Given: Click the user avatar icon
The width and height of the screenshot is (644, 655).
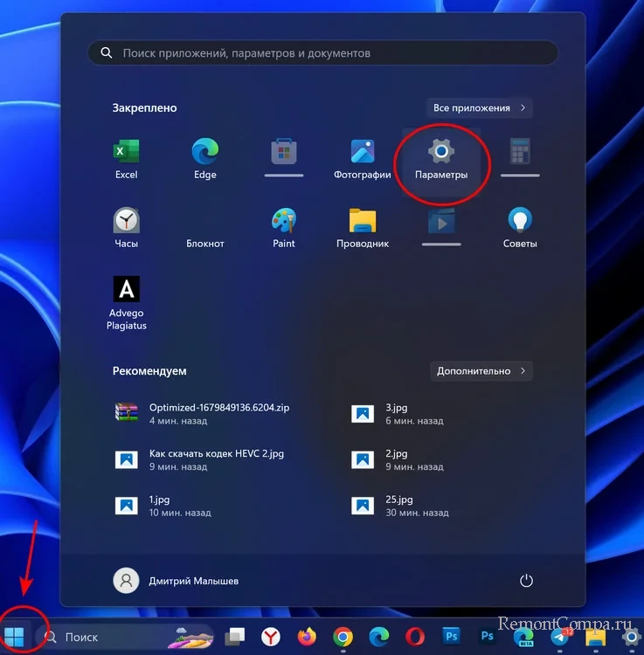Looking at the screenshot, I should click(x=126, y=580).
